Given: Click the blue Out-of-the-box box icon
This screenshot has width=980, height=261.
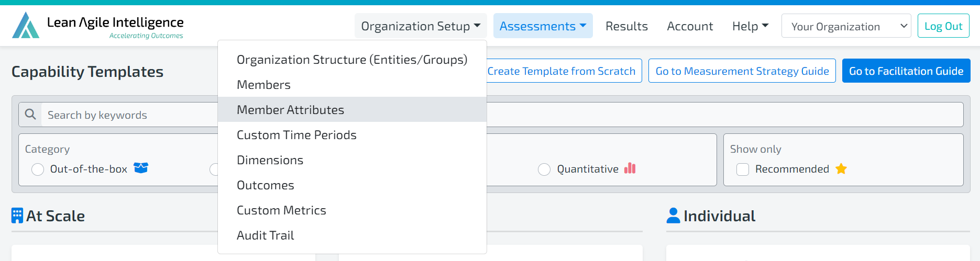Looking at the screenshot, I should tap(141, 168).
